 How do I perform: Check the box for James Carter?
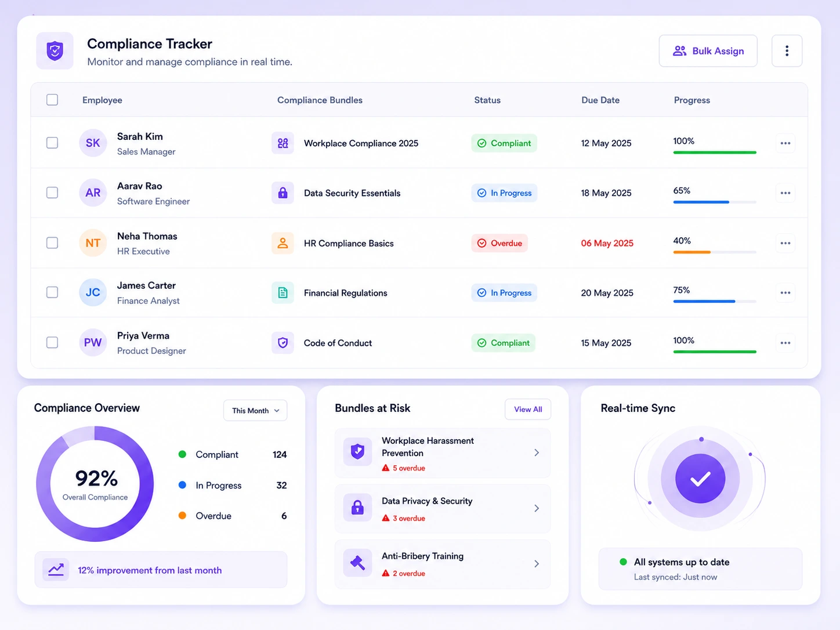coord(52,292)
